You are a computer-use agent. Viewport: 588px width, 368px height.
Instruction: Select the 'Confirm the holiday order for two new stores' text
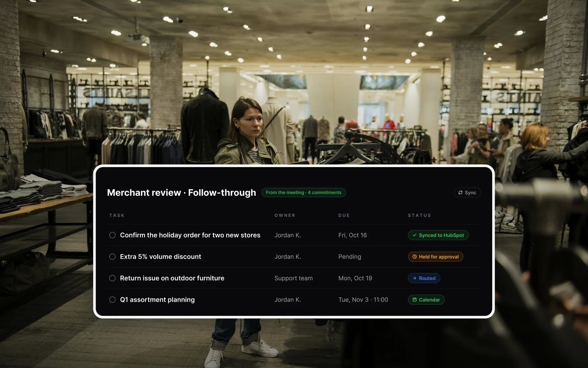[190, 235]
